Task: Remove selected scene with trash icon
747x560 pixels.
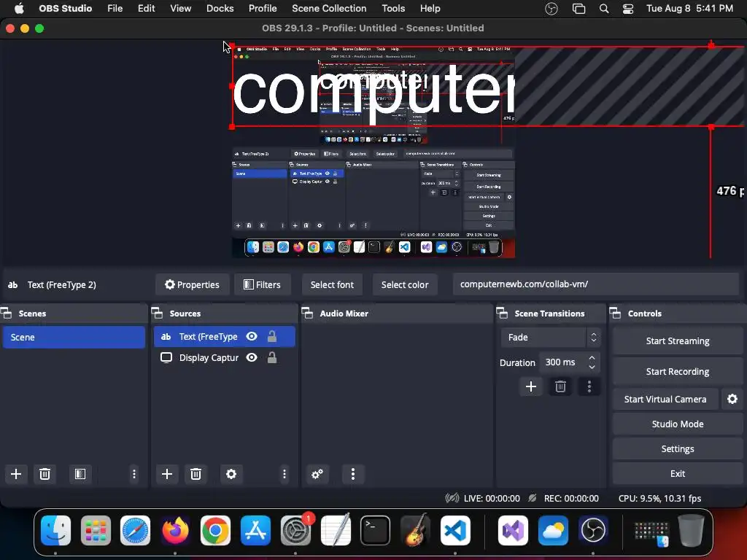Action: (44, 474)
